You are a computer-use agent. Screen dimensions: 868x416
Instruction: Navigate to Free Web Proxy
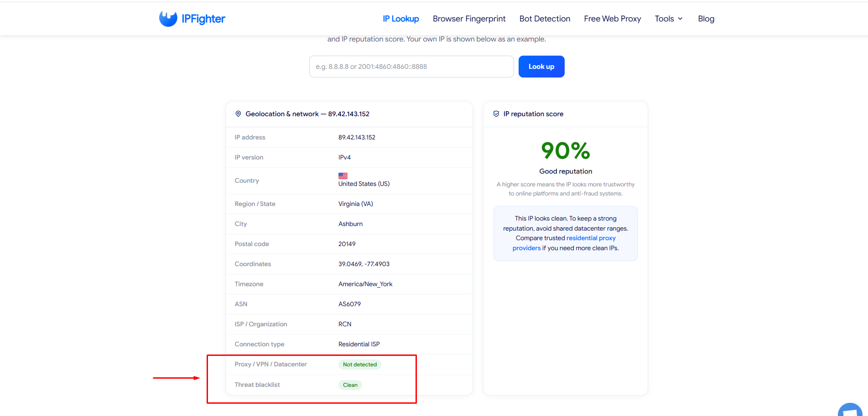point(613,19)
